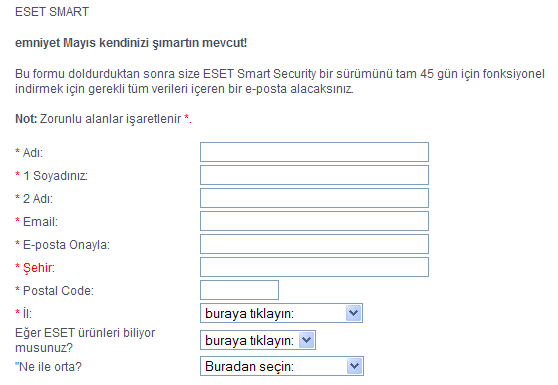Click the first Adı text field

(314, 152)
